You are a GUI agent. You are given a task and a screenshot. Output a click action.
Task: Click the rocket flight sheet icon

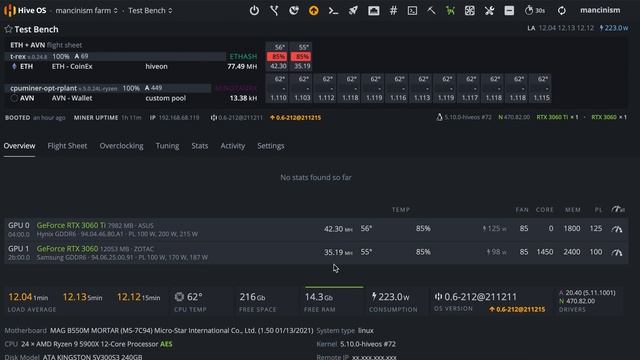[353, 11]
